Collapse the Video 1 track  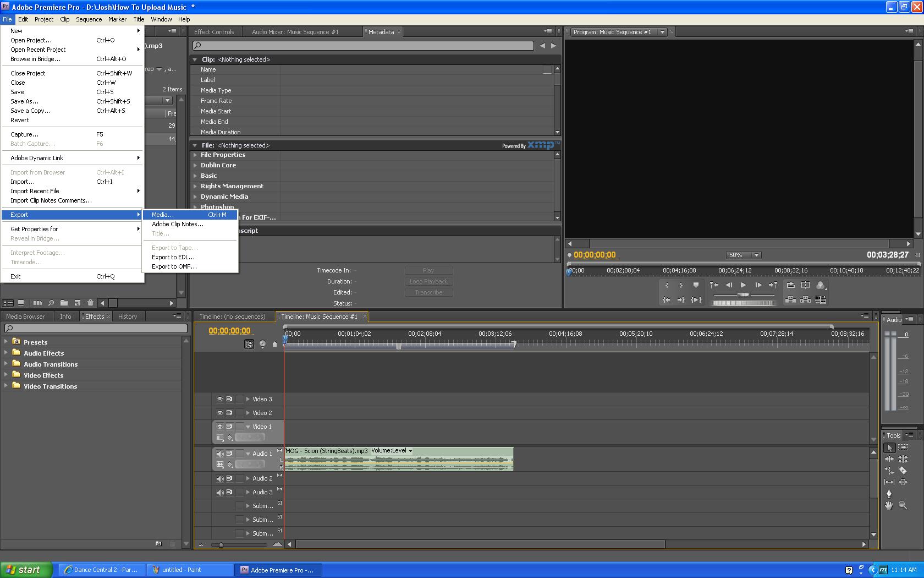tap(248, 427)
